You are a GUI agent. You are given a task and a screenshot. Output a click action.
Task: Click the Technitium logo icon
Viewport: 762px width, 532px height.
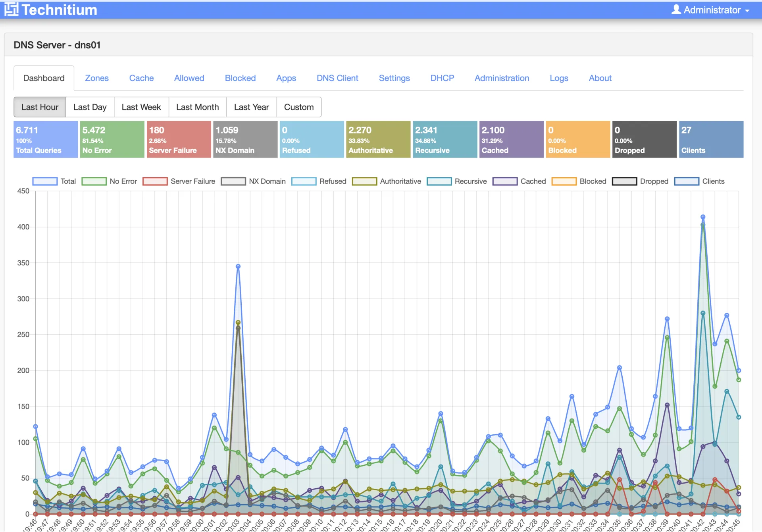(x=11, y=10)
